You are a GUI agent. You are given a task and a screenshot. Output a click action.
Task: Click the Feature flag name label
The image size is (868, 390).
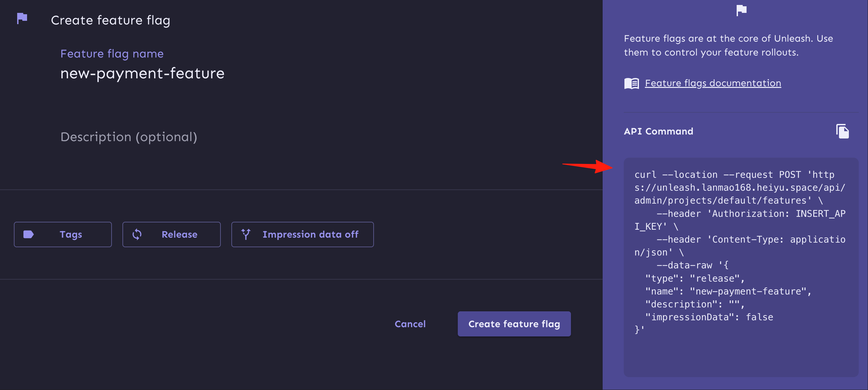point(112,54)
